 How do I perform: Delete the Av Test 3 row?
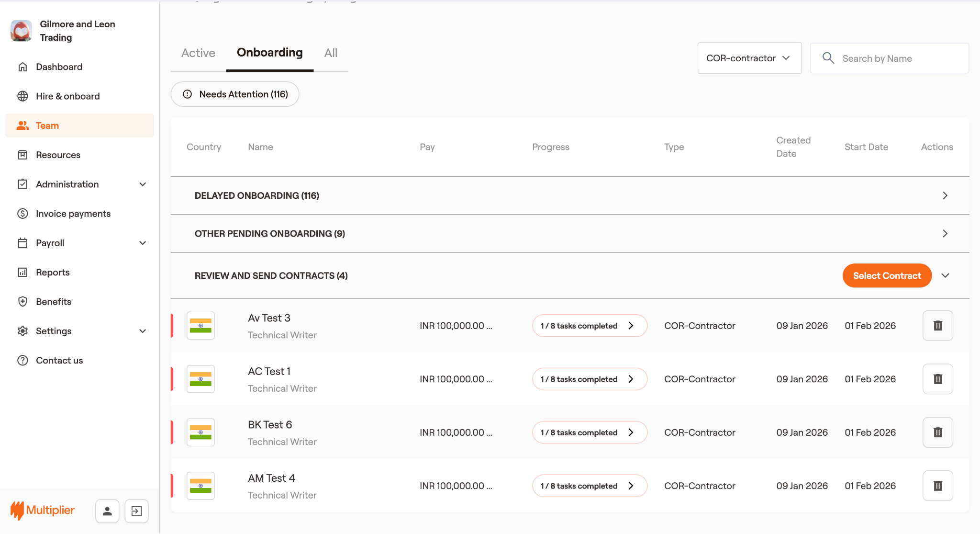937,326
